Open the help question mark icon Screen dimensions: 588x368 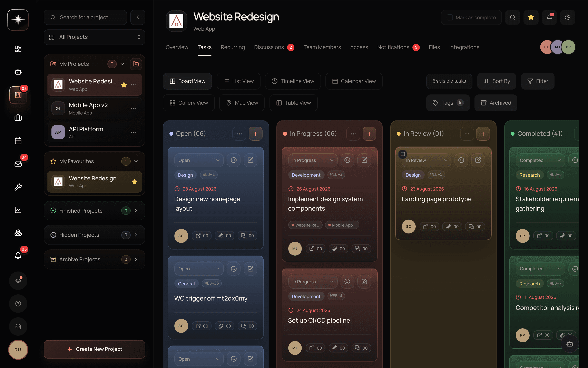[x=18, y=304]
